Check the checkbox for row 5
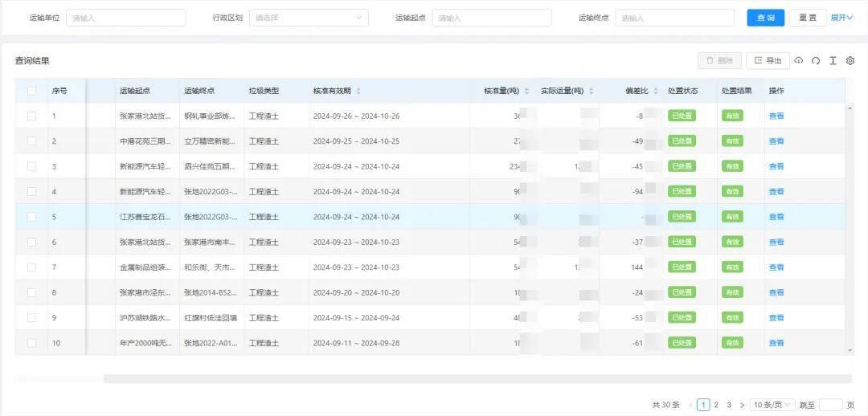Screen dimensions: 868x416 click(32, 217)
